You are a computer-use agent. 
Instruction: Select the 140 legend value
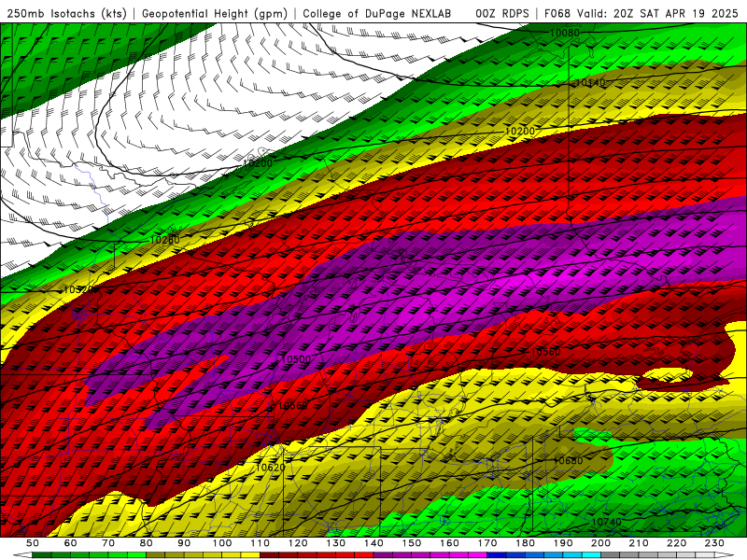tap(373, 543)
